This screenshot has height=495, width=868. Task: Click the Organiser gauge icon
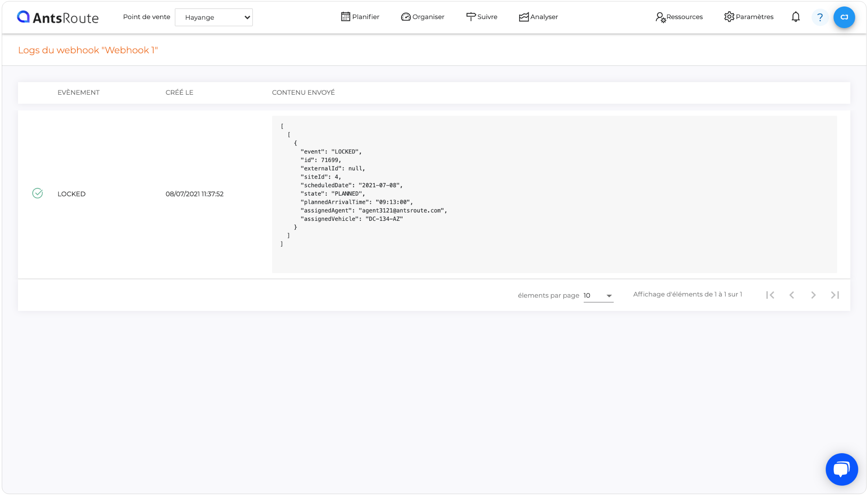point(406,17)
